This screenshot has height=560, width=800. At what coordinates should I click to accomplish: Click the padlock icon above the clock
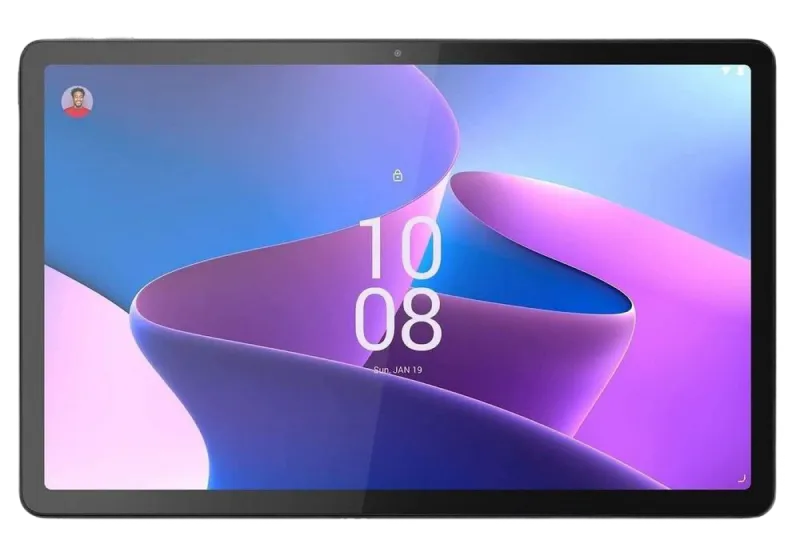[x=398, y=176]
